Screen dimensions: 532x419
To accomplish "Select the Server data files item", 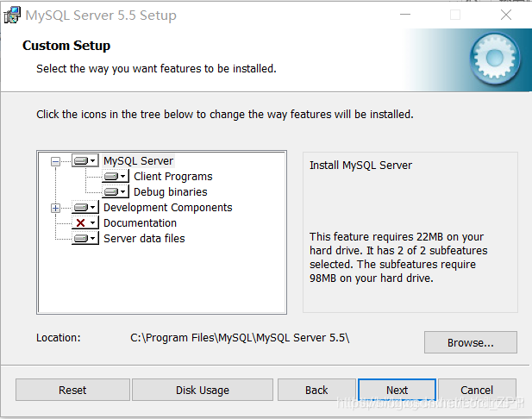I will [x=144, y=239].
